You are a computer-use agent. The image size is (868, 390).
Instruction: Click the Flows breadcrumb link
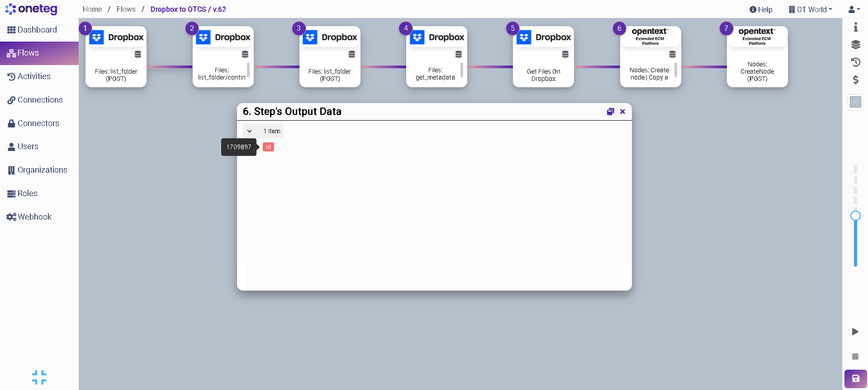pyautogui.click(x=126, y=9)
